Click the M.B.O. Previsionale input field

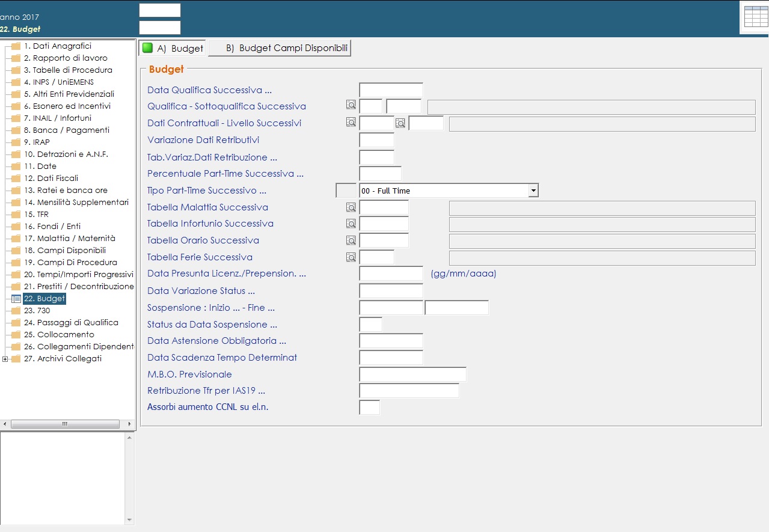click(412, 375)
